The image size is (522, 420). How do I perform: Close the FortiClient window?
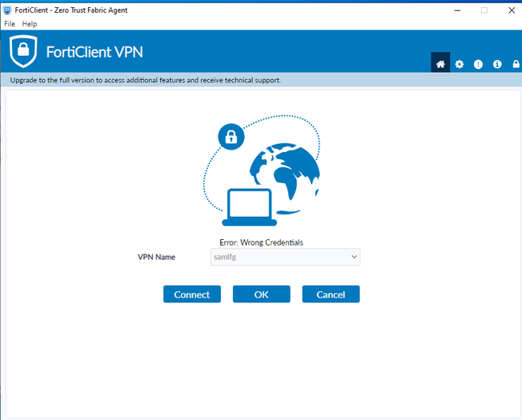coord(512,10)
